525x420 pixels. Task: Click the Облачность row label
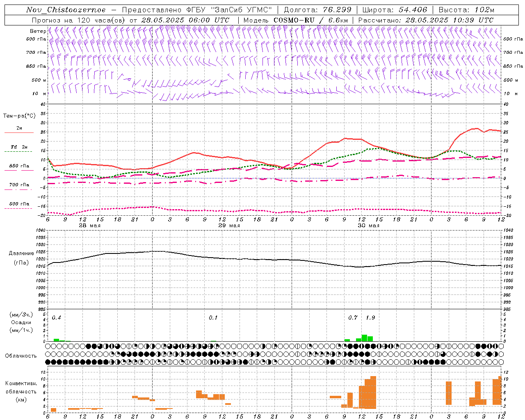click(x=21, y=356)
